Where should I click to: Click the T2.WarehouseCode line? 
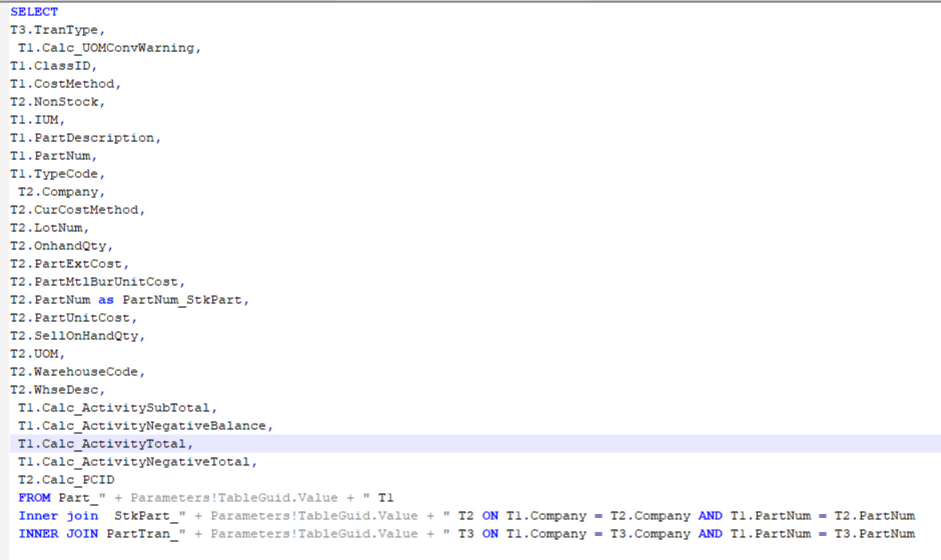pyautogui.click(x=78, y=372)
